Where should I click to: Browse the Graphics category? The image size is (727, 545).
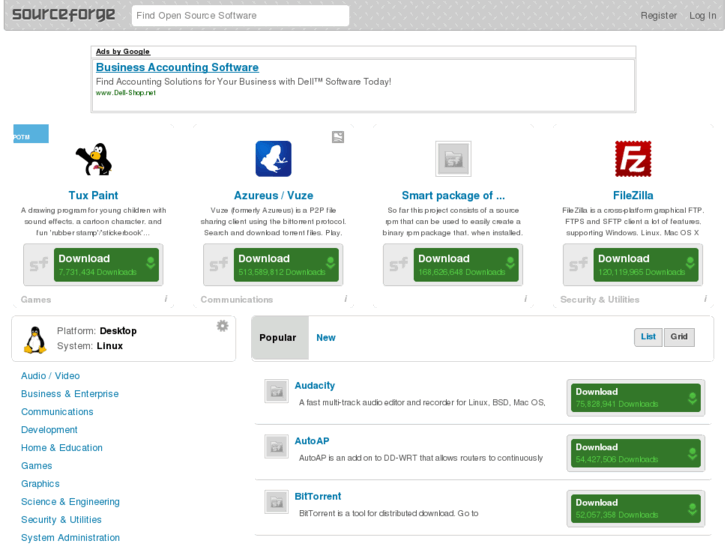tap(40, 484)
